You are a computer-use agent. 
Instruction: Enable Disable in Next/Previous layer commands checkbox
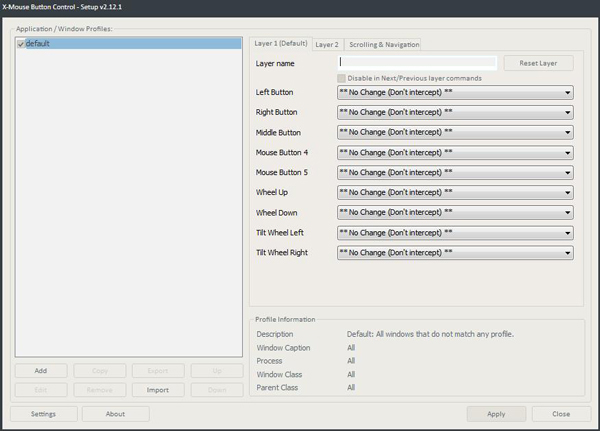point(341,78)
